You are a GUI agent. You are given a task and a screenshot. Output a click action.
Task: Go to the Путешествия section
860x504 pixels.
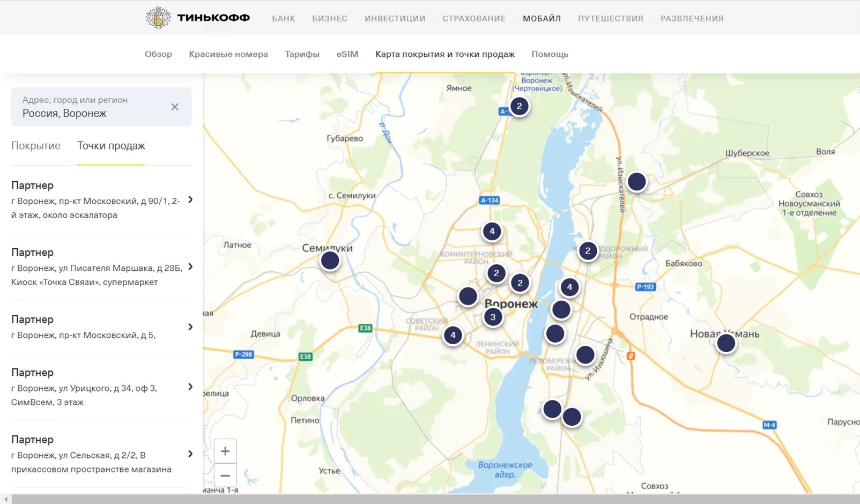tap(611, 18)
